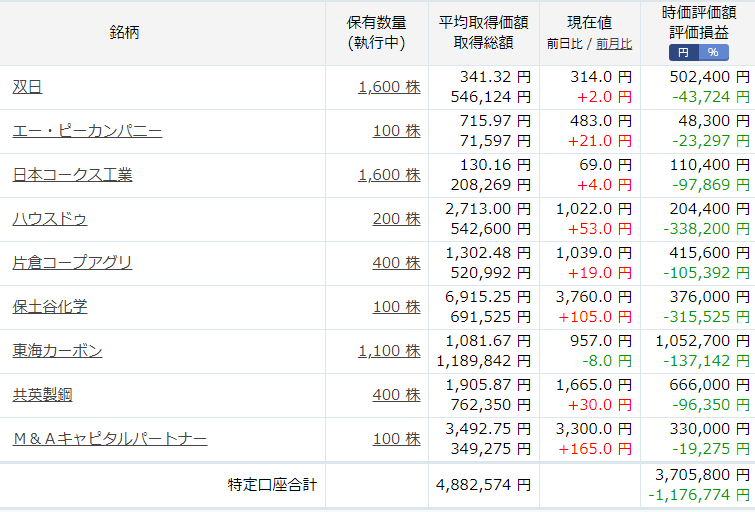Click 400 株 holdings for 片倉コープアグリ

click(x=397, y=263)
